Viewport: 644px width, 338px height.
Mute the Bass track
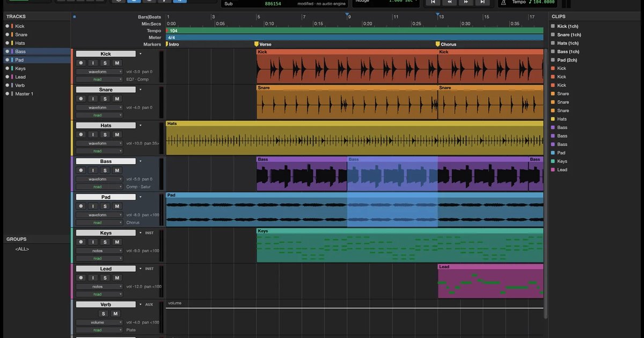[x=117, y=171]
